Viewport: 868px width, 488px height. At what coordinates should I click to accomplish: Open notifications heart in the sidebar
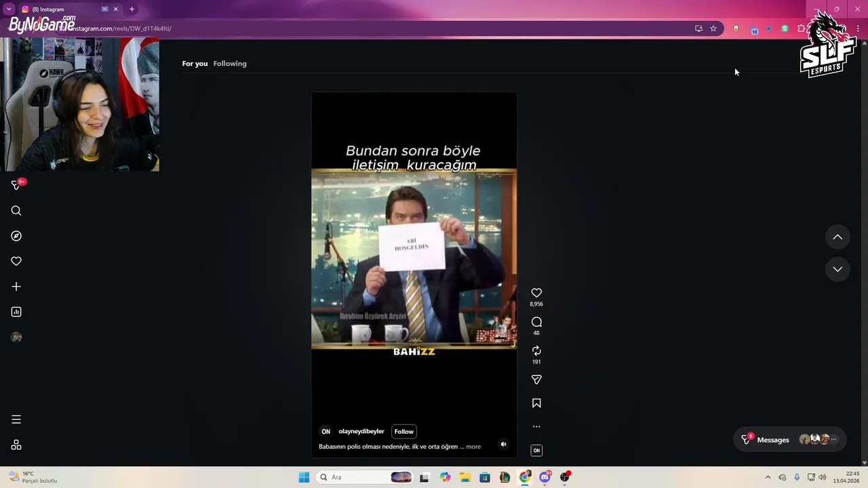tap(16, 261)
